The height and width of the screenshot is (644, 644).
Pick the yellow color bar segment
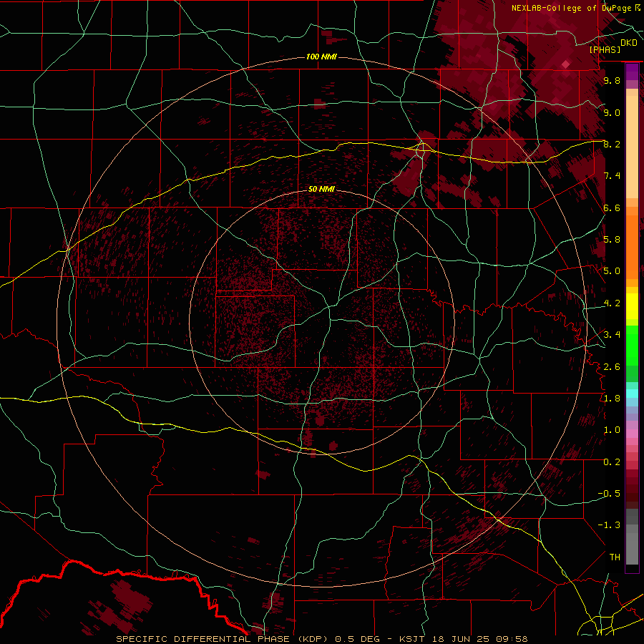pos(632,306)
